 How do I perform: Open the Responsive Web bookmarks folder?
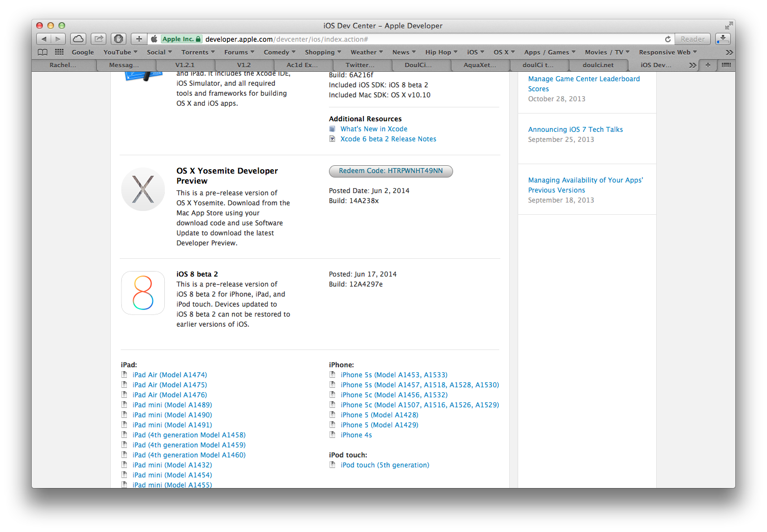point(667,52)
